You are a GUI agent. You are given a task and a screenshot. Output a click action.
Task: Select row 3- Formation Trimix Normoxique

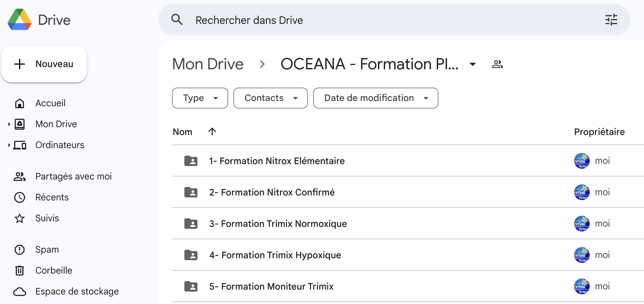click(408, 224)
